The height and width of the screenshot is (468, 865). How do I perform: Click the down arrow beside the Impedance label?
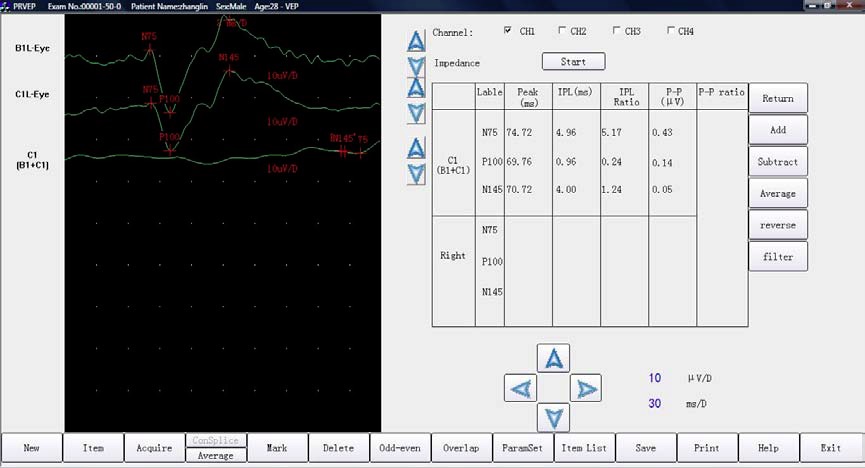point(416,66)
